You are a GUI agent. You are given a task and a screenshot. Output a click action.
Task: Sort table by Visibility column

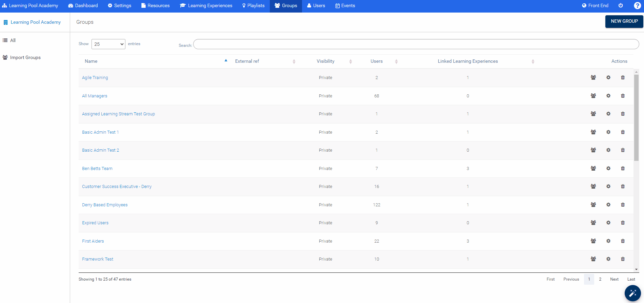(325, 61)
